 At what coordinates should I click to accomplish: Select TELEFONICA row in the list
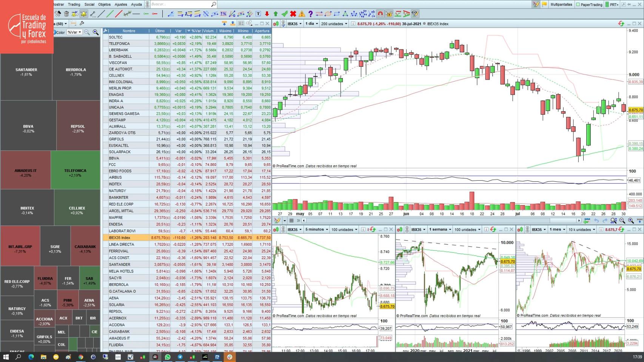point(187,43)
